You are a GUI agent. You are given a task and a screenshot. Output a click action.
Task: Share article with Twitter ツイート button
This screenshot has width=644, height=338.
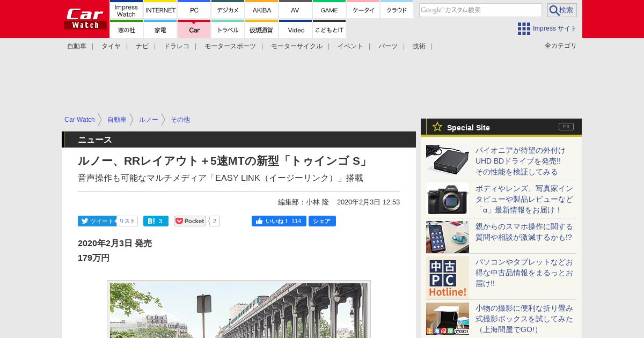pos(97,221)
